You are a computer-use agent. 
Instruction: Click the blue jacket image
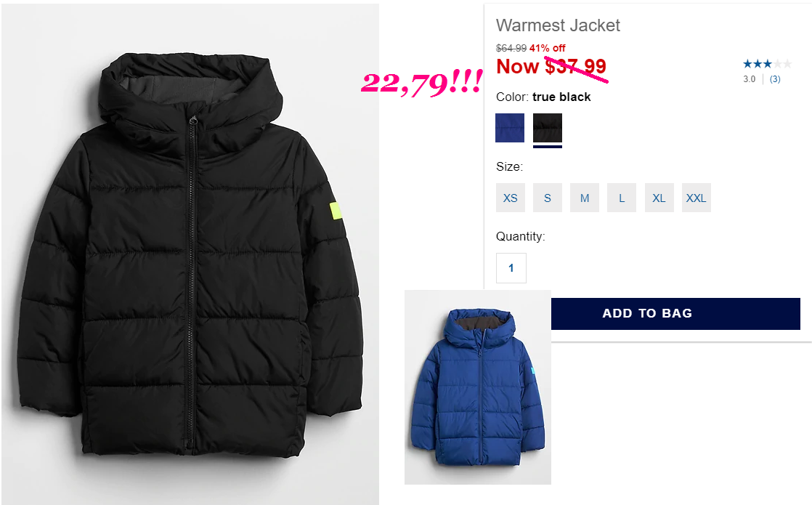[477, 387]
